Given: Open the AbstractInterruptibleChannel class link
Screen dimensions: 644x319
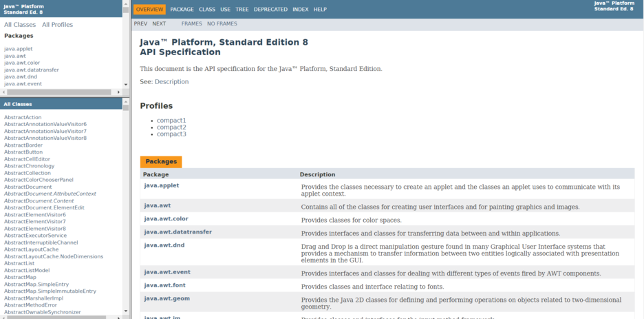Looking at the screenshot, I should pos(41,243).
